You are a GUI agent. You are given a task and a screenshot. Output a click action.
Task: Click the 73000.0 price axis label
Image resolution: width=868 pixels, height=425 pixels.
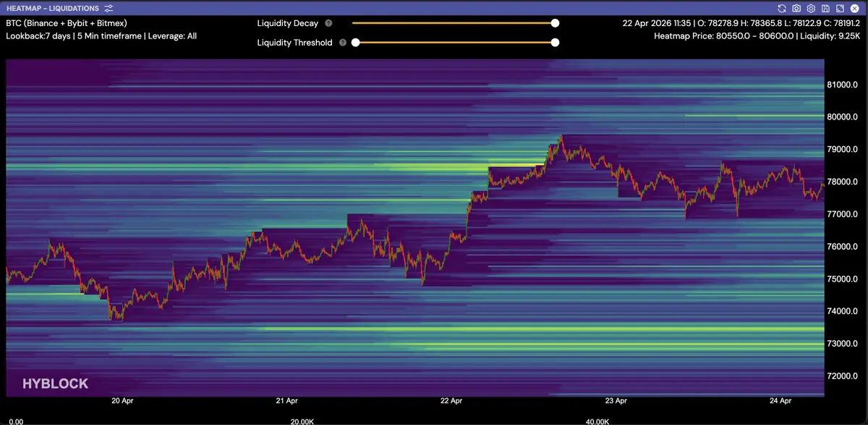[x=842, y=344]
